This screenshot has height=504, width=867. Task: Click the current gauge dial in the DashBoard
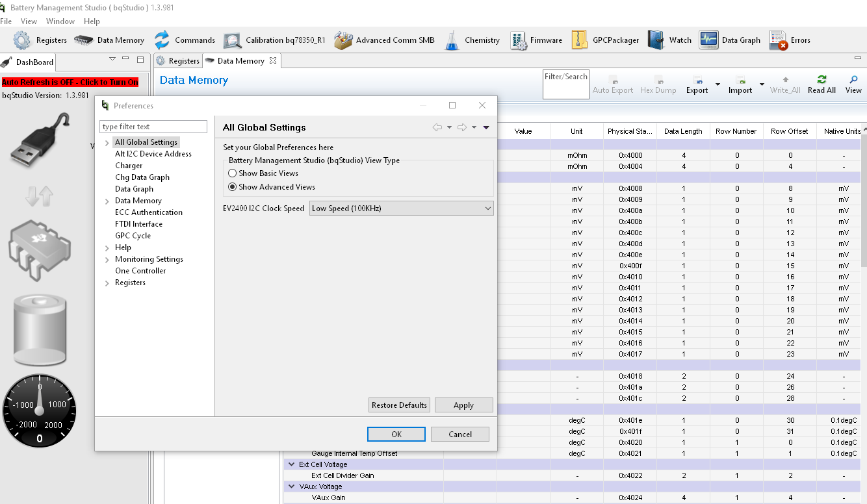coord(39,410)
